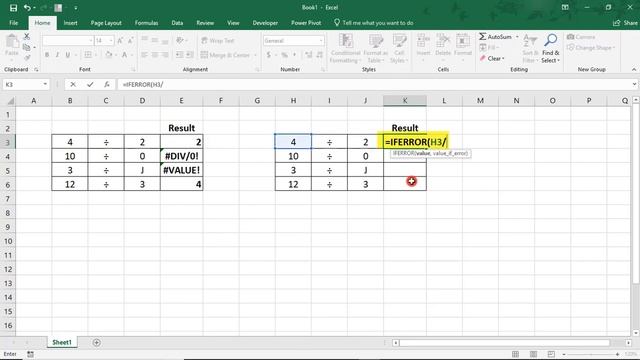Toggle Underline formatting
640x360 pixels.
point(68,55)
